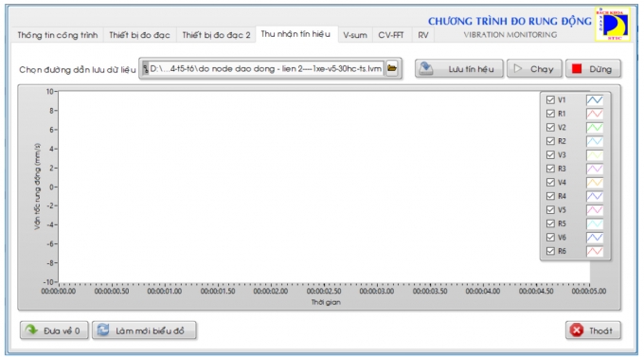Start acquisition with Chạy button
The image size is (644, 357).
click(534, 68)
